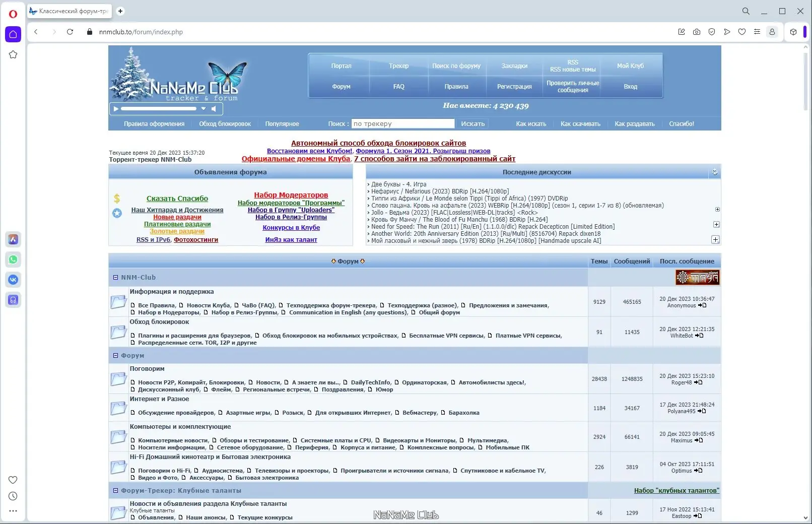Click the tracker search input field

(x=403, y=124)
